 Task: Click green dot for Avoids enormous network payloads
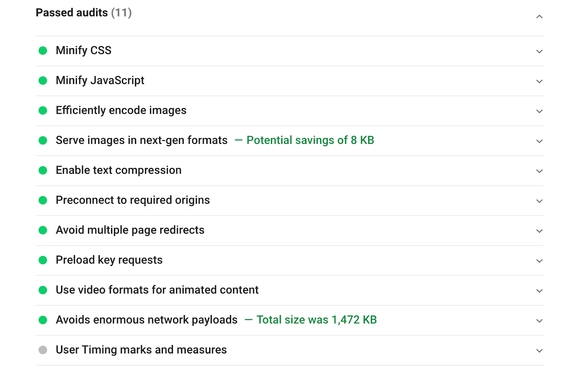[43, 320]
